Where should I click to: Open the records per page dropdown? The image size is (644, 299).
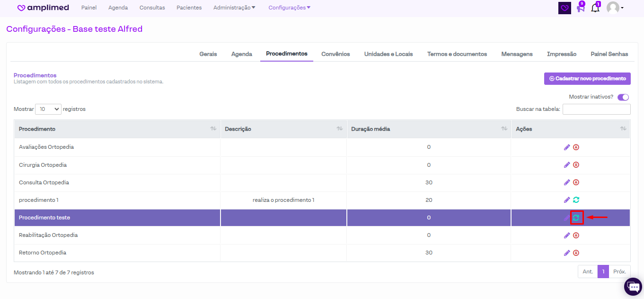click(x=48, y=109)
